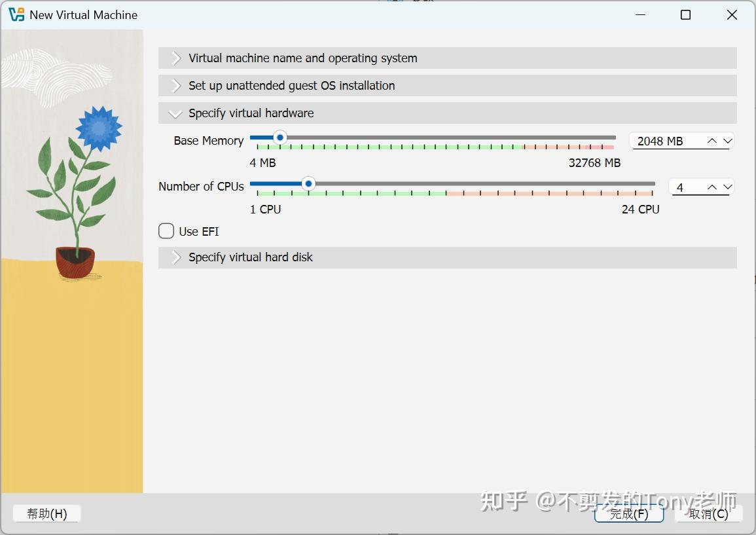The width and height of the screenshot is (756, 535).
Task: Select the CPU count value field
Action: click(681, 187)
